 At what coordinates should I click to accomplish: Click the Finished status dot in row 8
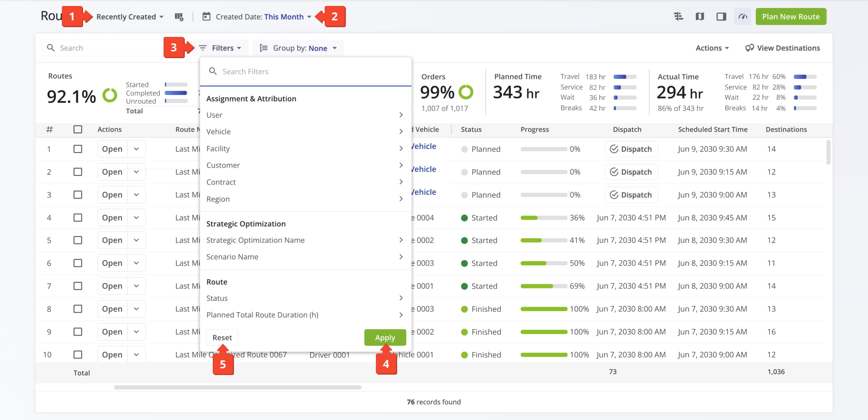coord(465,309)
